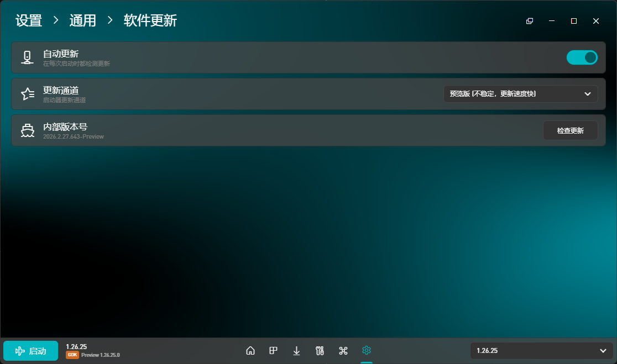
Task: Click the GDK Preview 1.26.25.0 label
Action: [93, 355]
